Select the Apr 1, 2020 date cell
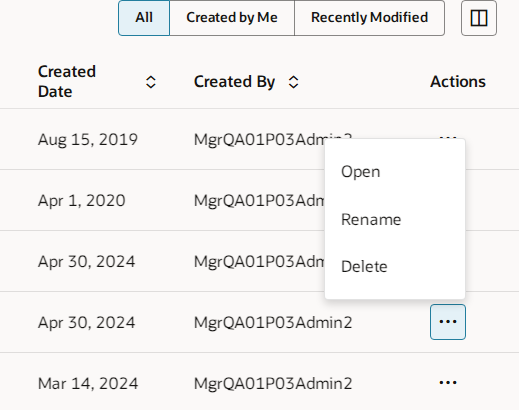This screenshot has width=519, height=410. 82,200
